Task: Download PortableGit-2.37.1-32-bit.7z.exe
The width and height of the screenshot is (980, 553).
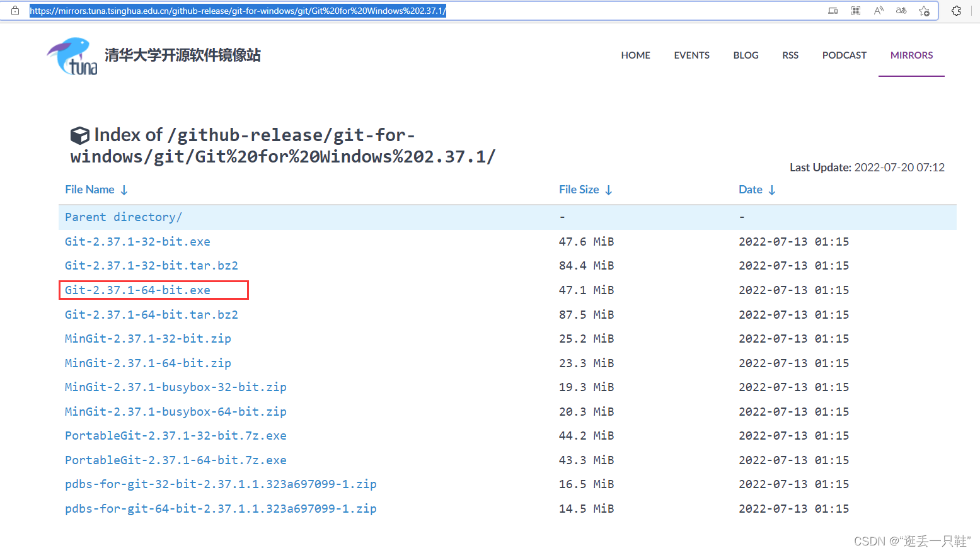Action: [x=176, y=436]
